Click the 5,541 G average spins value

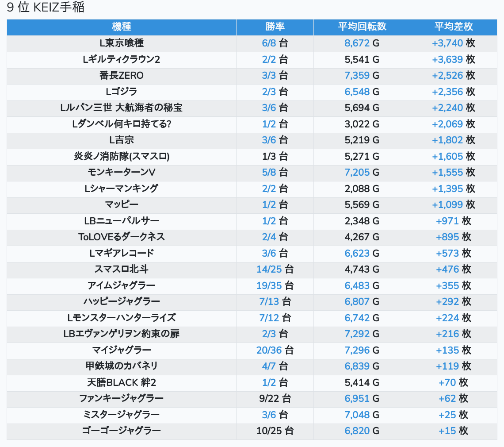pyautogui.click(x=362, y=60)
